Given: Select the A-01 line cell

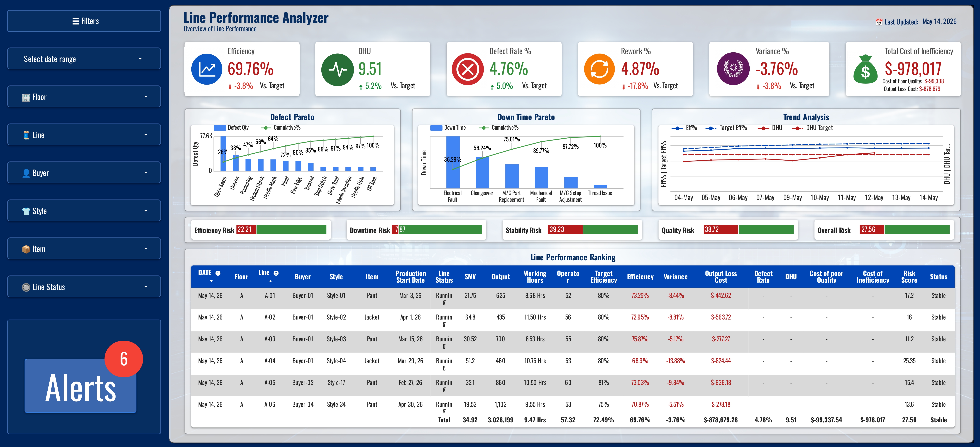Looking at the screenshot, I should coord(270,296).
